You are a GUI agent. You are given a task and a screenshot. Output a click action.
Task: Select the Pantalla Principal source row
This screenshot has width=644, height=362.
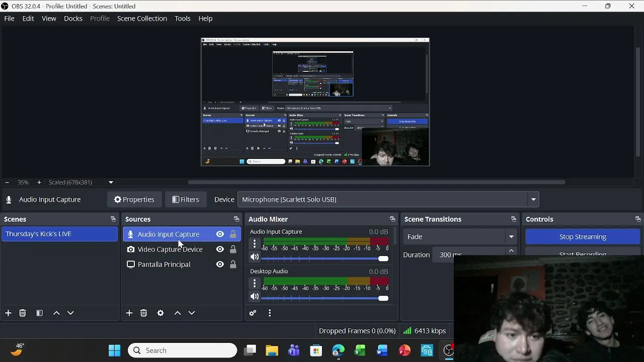coord(182,264)
